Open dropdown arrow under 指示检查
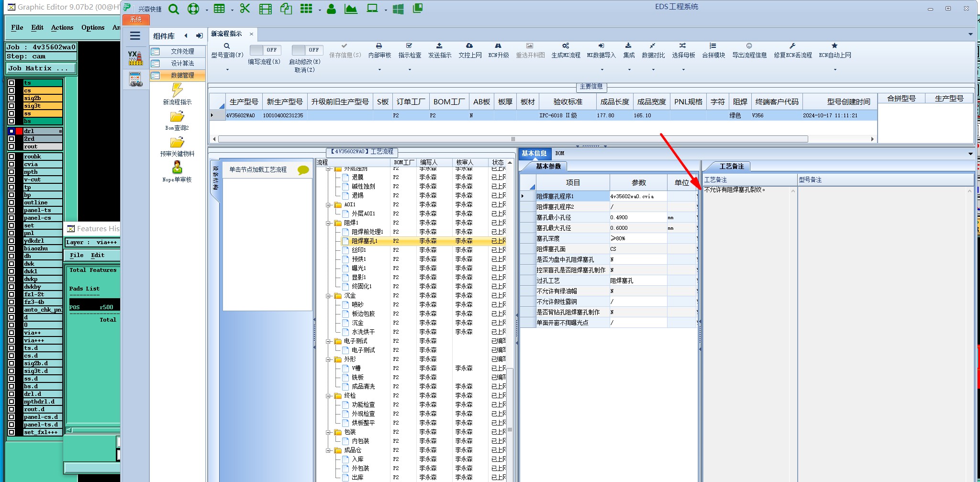Screen dimensions: 980x482 click(410, 70)
